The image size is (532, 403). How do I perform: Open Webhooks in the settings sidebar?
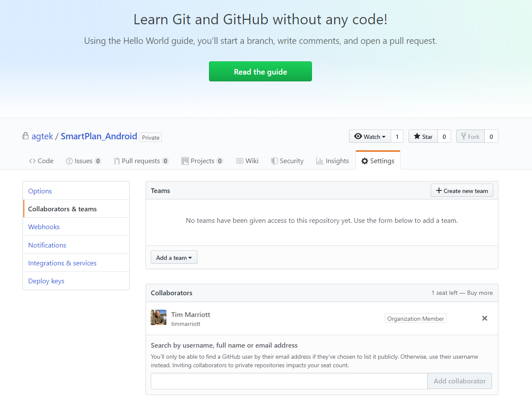[44, 227]
